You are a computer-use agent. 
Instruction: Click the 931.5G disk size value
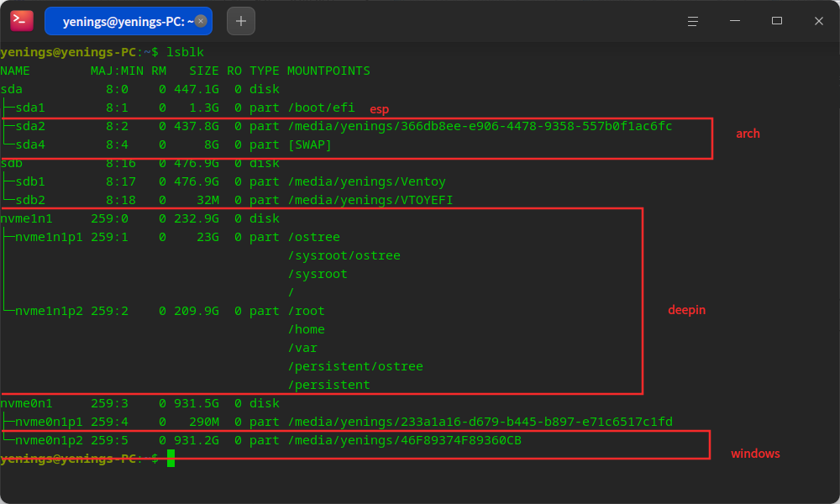click(196, 403)
